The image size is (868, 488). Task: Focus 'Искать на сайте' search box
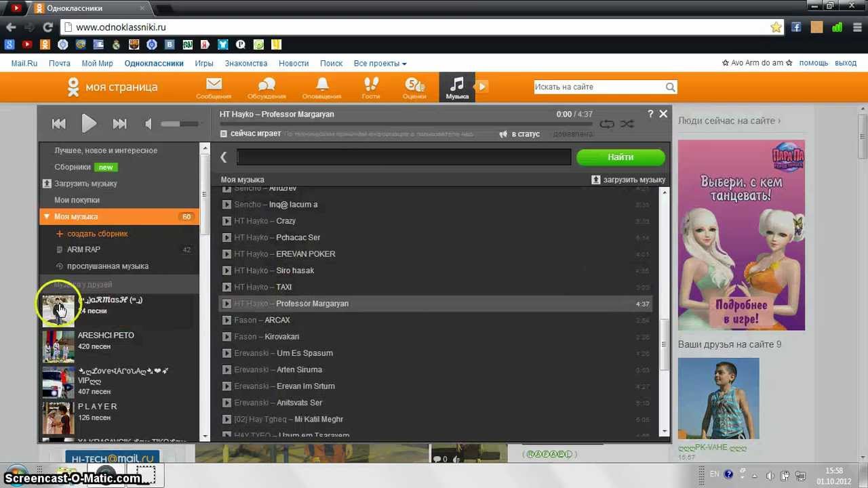598,87
